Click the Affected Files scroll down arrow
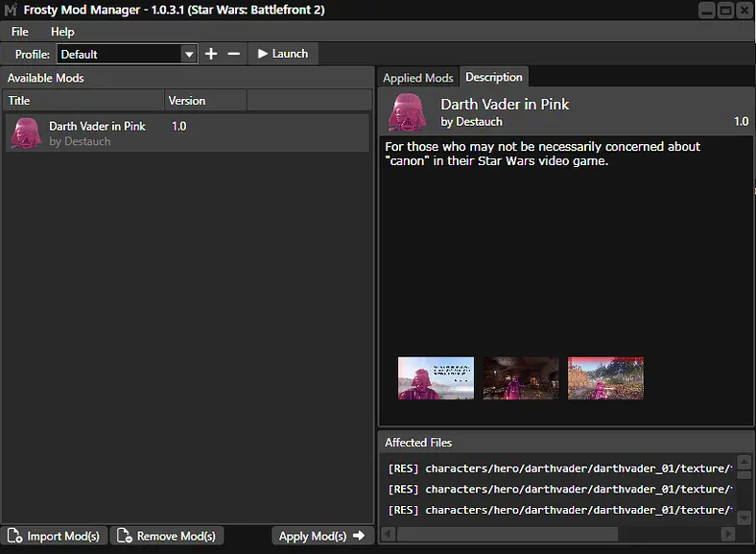Screen dimensions: 756x554 pyautogui.click(x=744, y=518)
